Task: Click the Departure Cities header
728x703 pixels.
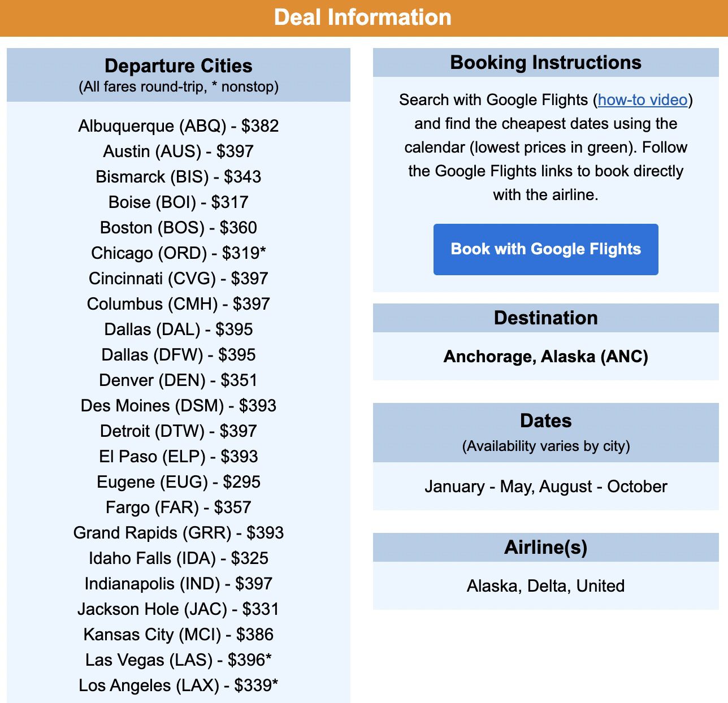Action: point(179,66)
